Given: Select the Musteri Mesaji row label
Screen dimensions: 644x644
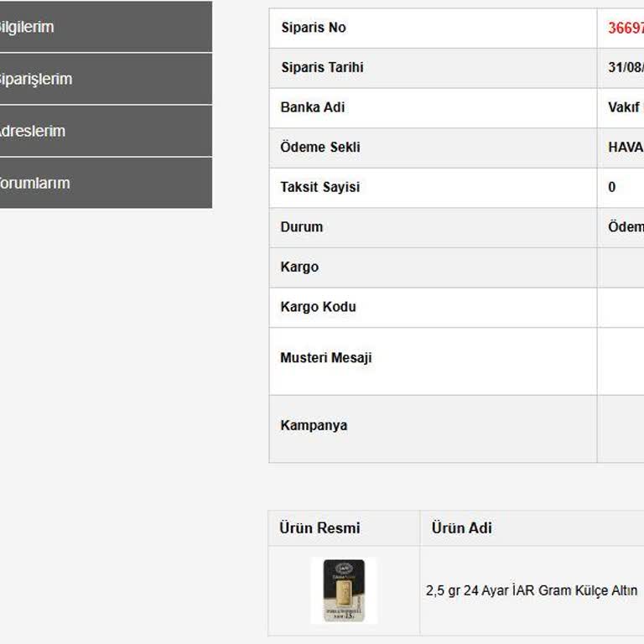Looking at the screenshot, I should point(325,358).
